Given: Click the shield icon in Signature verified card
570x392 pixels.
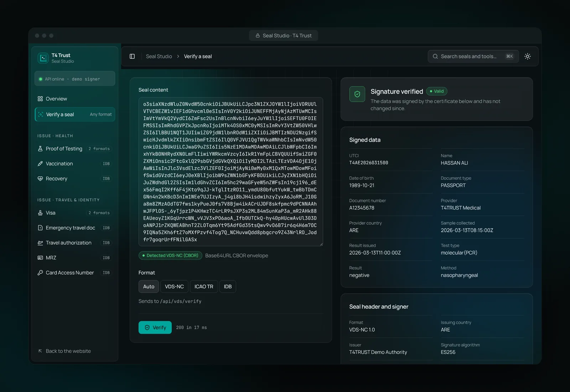Looking at the screenshot, I should (x=357, y=94).
